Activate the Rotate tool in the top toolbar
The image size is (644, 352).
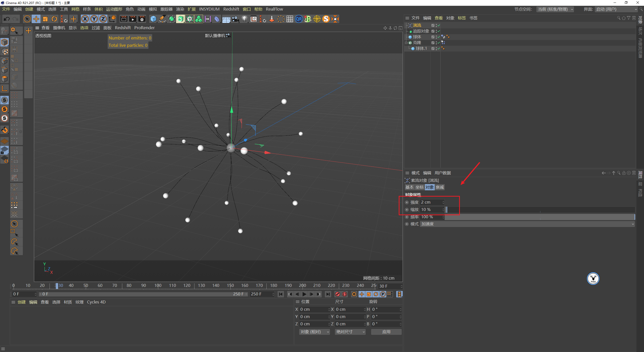pos(54,19)
